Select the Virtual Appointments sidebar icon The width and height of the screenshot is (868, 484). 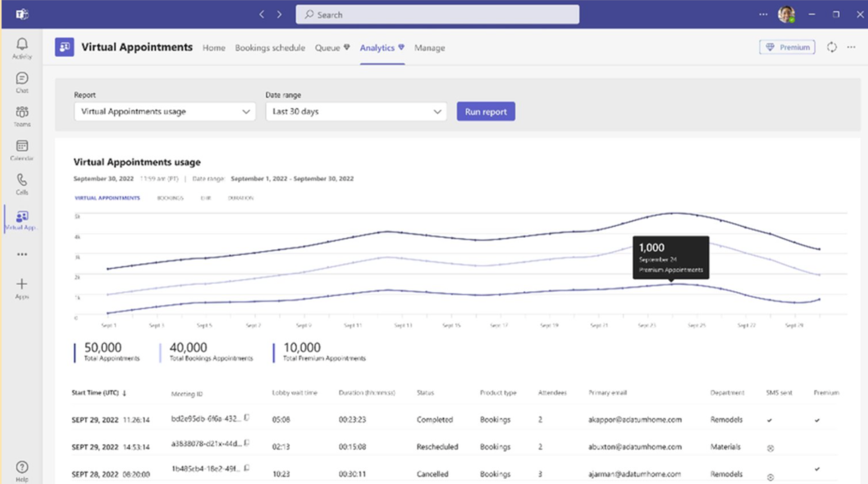22,220
